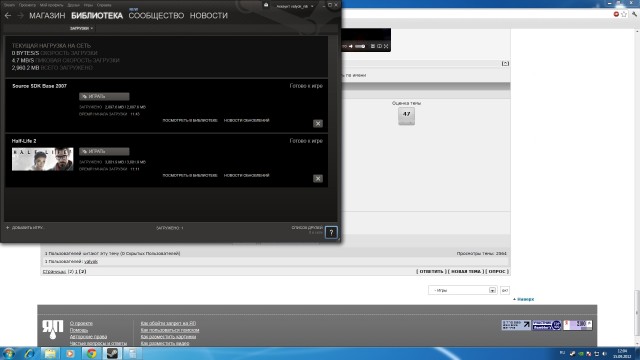This screenshot has width=640, height=360.
Task: Open Как разместить картинки link
Action: click(x=168, y=337)
